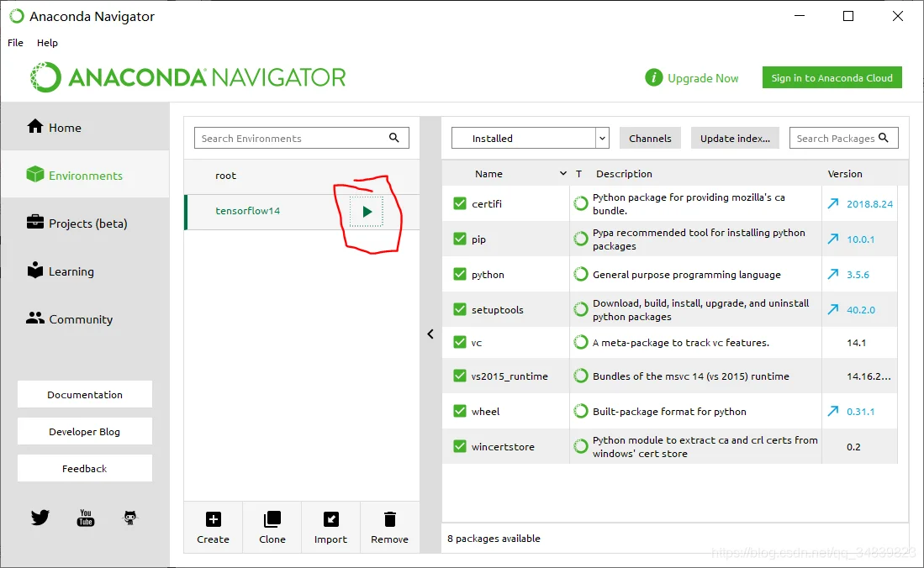Click the Description column header

pyautogui.click(x=624, y=174)
